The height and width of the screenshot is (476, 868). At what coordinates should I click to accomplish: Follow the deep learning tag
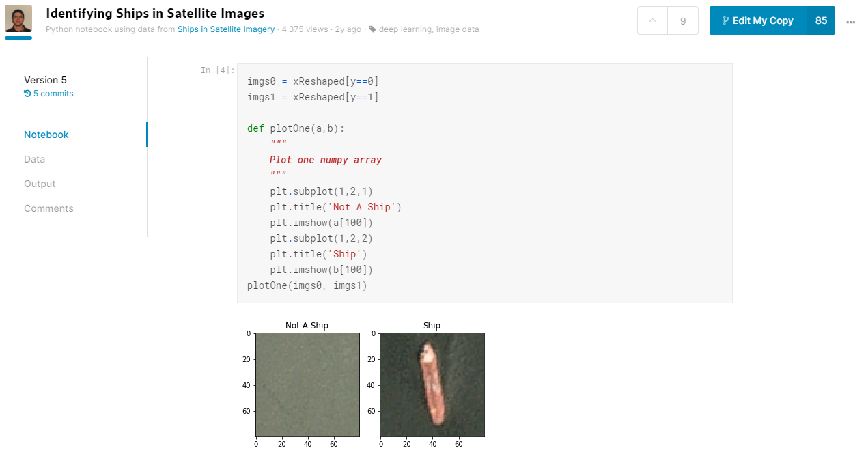[405, 29]
